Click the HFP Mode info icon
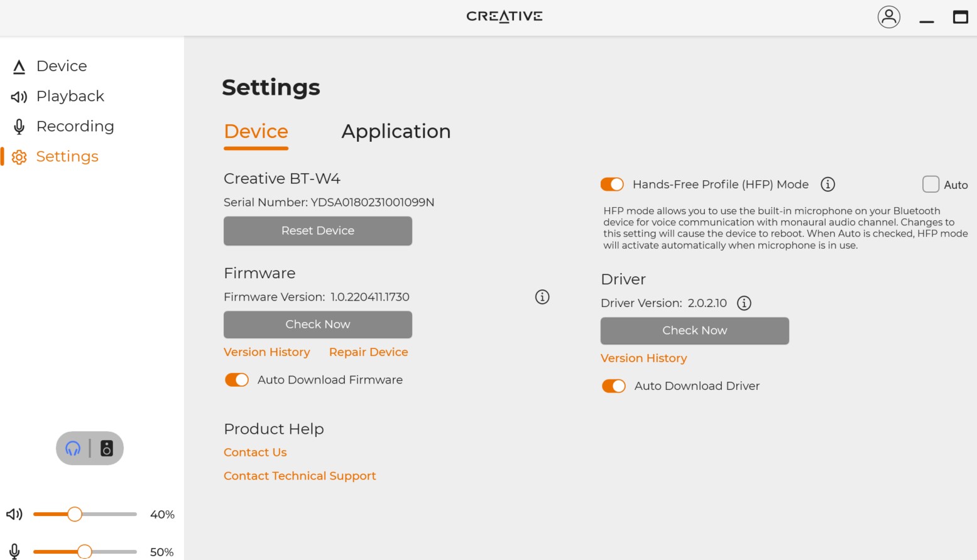Screen dimensions: 977x560 pyautogui.click(x=827, y=184)
